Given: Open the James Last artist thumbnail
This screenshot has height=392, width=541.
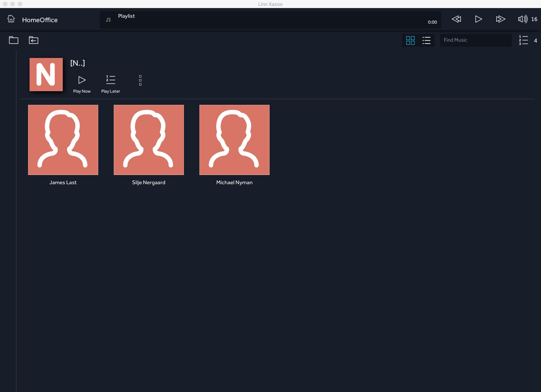Looking at the screenshot, I should [63, 140].
